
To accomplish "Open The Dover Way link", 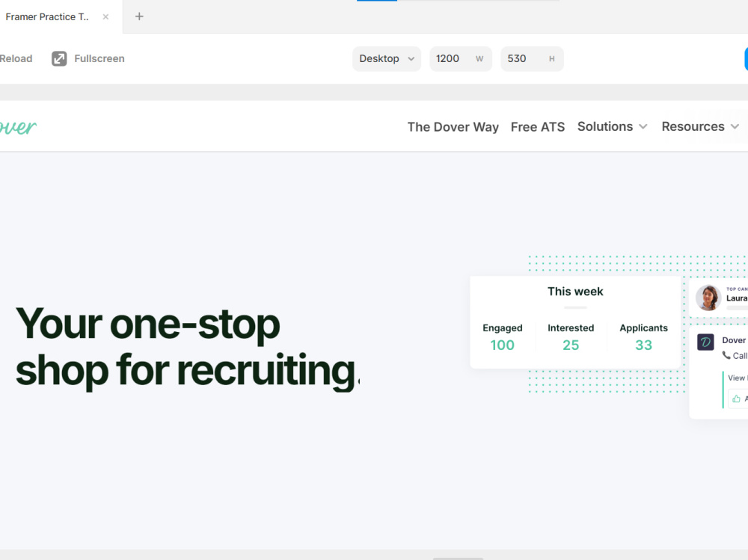I will [x=453, y=127].
